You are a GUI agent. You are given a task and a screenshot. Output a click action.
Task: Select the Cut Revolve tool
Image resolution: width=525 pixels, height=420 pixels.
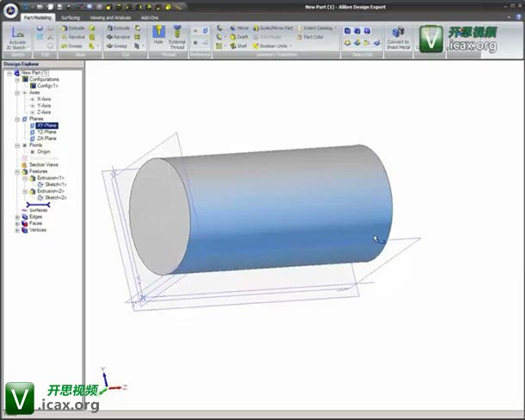click(x=119, y=37)
